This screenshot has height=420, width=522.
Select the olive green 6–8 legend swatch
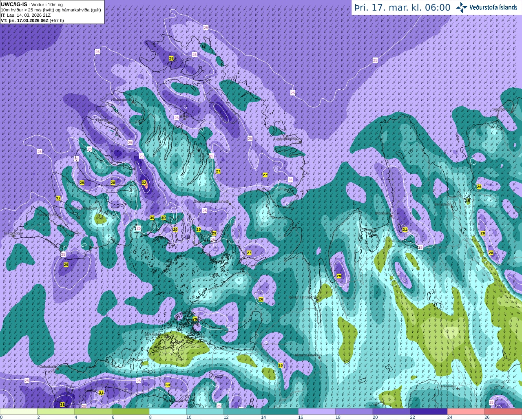pyautogui.click(x=130, y=411)
